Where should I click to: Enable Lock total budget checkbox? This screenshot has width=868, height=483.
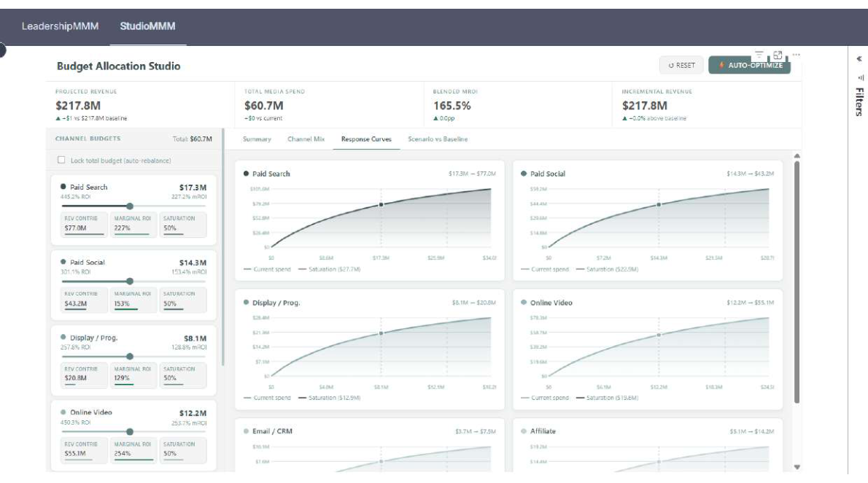[61, 160]
